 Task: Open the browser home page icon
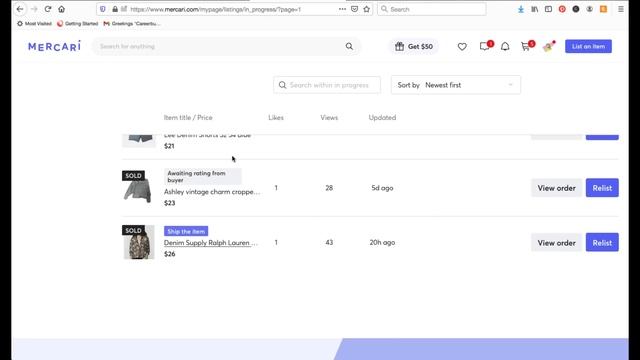62,9
